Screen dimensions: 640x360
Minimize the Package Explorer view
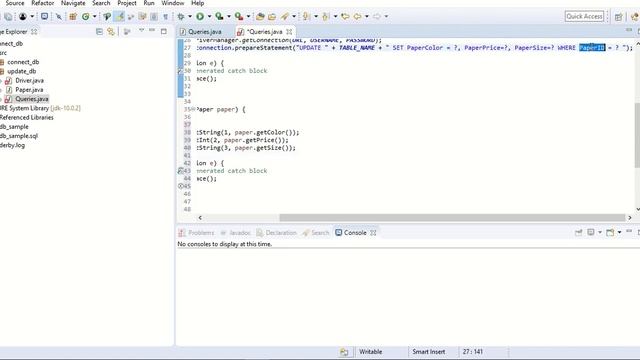152,31
